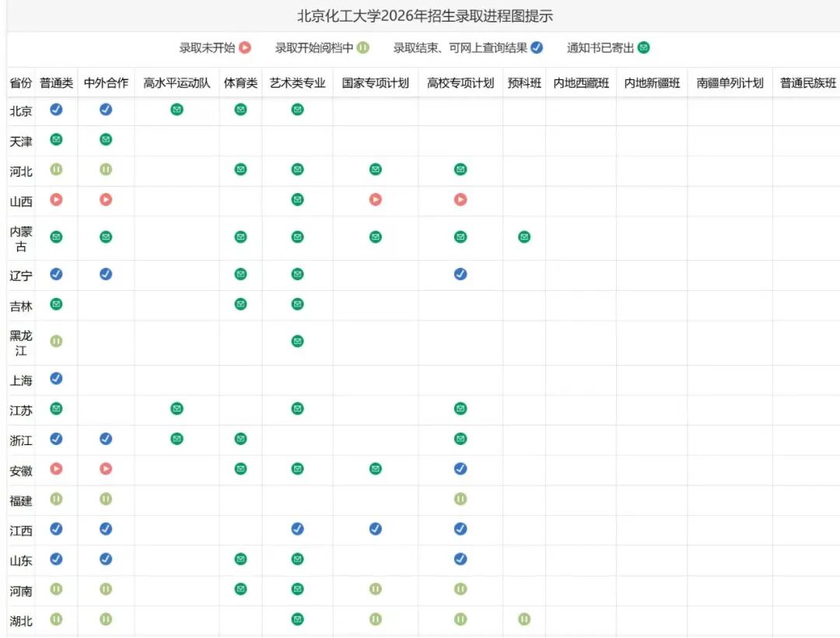The height and width of the screenshot is (638, 840).
Task: Click 河北 普通类 pause status icon
Action: pos(56,170)
